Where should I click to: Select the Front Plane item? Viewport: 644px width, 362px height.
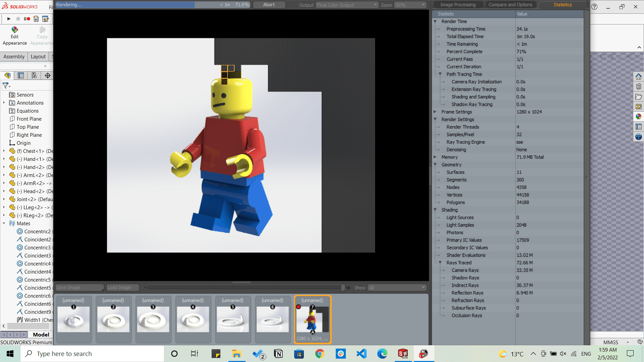coord(26,119)
